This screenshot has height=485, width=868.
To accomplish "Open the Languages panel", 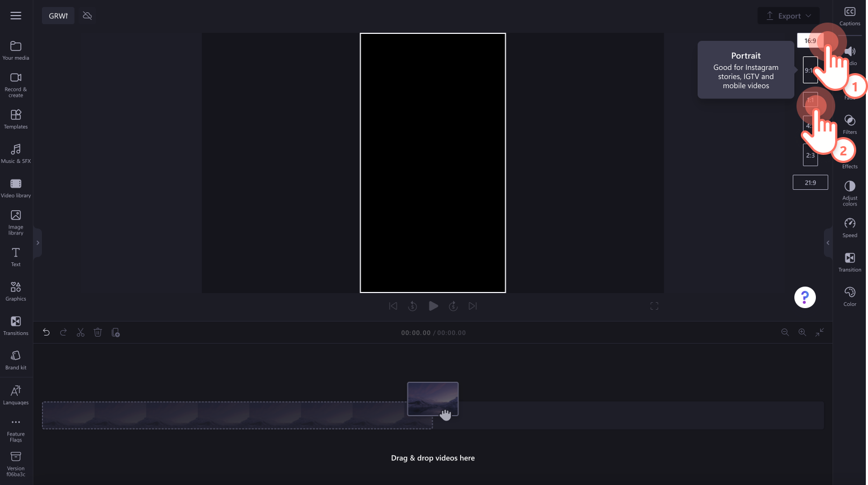I will tap(16, 395).
